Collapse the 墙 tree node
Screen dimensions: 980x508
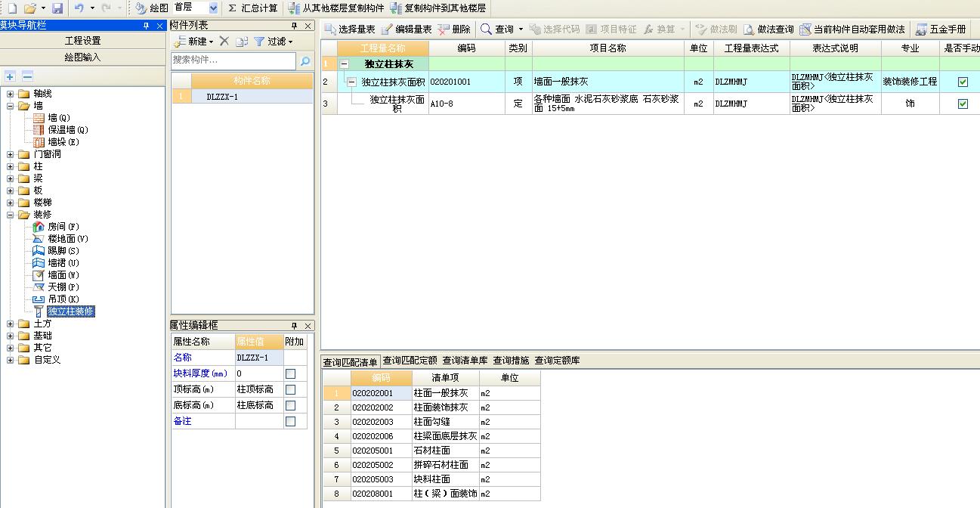tap(11, 106)
